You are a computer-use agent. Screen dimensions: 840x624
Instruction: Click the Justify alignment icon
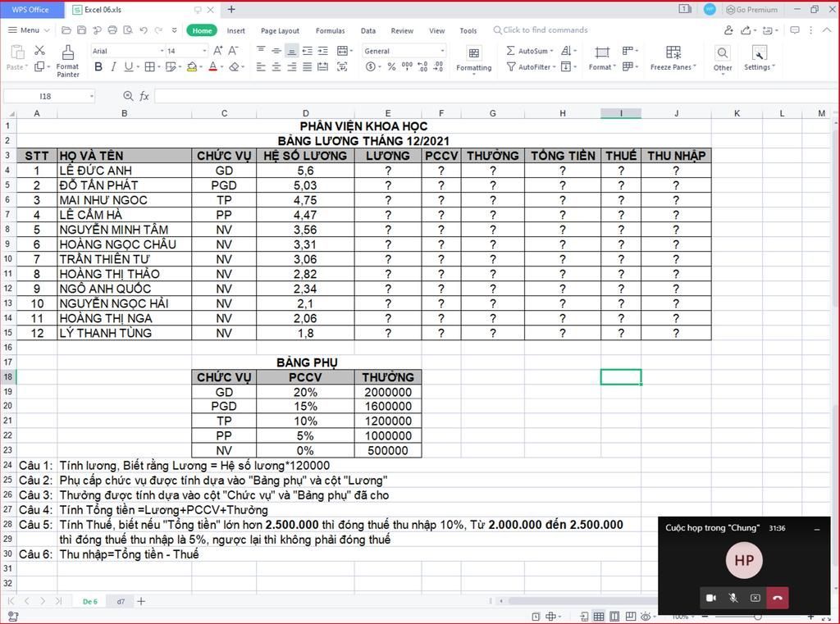(x=307, y=66)
